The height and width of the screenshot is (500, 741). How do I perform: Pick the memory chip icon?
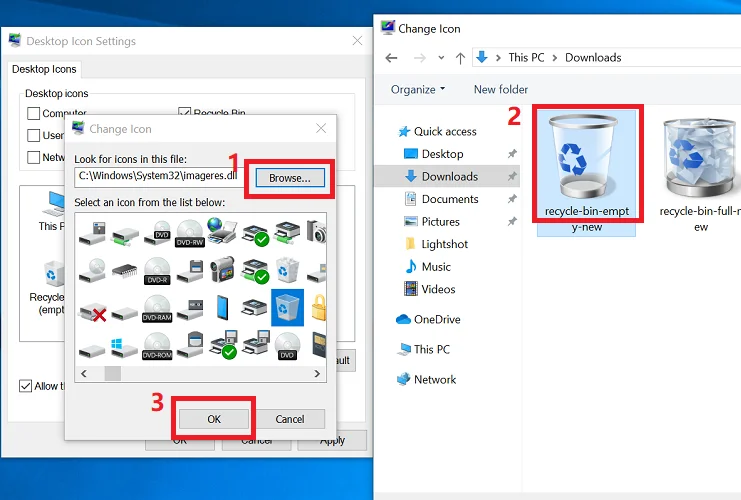click(125, 270)
